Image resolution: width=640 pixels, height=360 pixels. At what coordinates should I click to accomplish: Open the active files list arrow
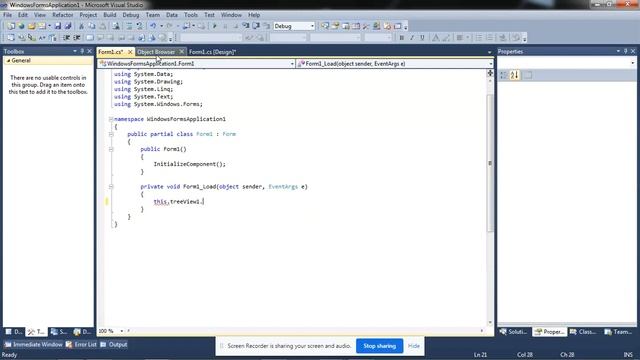(489, 52)
